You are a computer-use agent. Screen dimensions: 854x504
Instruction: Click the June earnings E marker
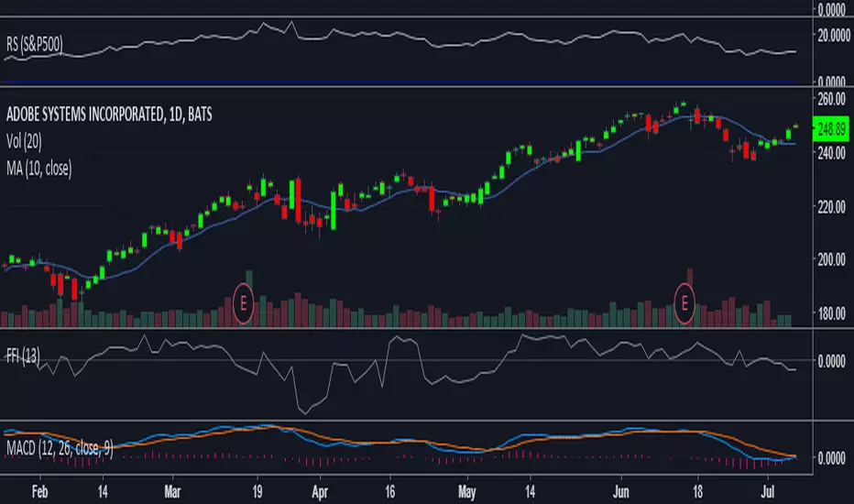(x=684, y=303)
